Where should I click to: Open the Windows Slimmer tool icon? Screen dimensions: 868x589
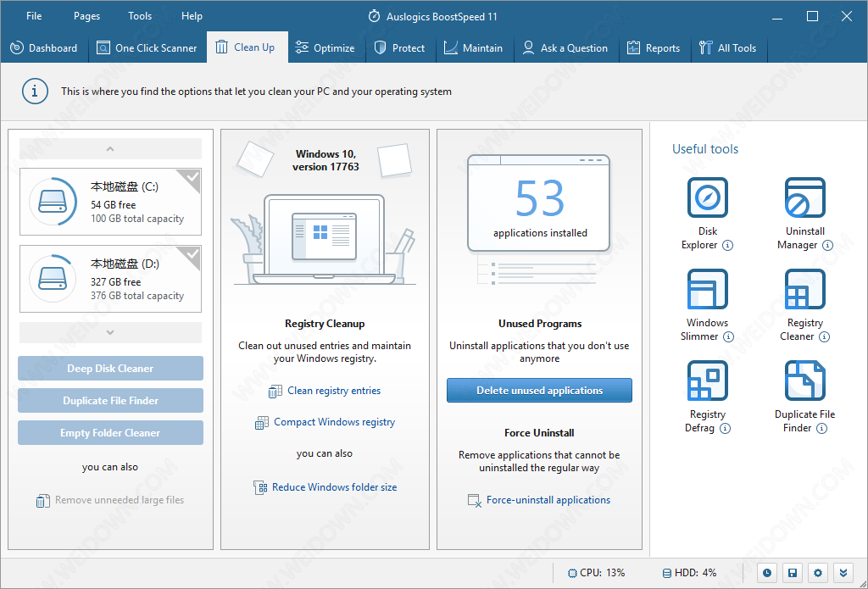point(707,289)
